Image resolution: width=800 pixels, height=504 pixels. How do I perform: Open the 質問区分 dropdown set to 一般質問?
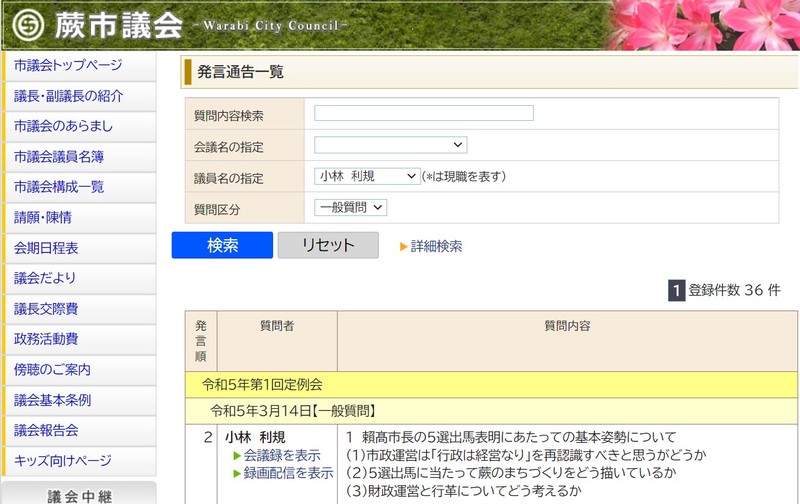tap(350, 207)
